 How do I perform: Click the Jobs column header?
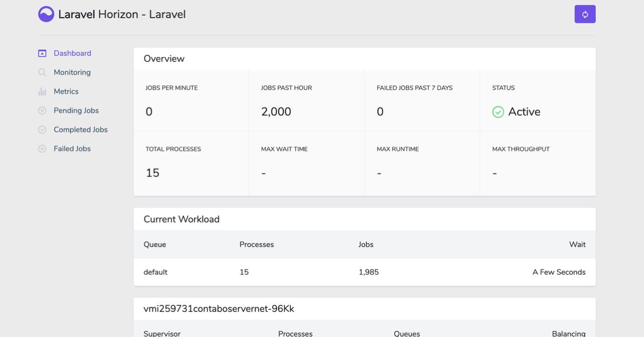(x=366, y=244)
